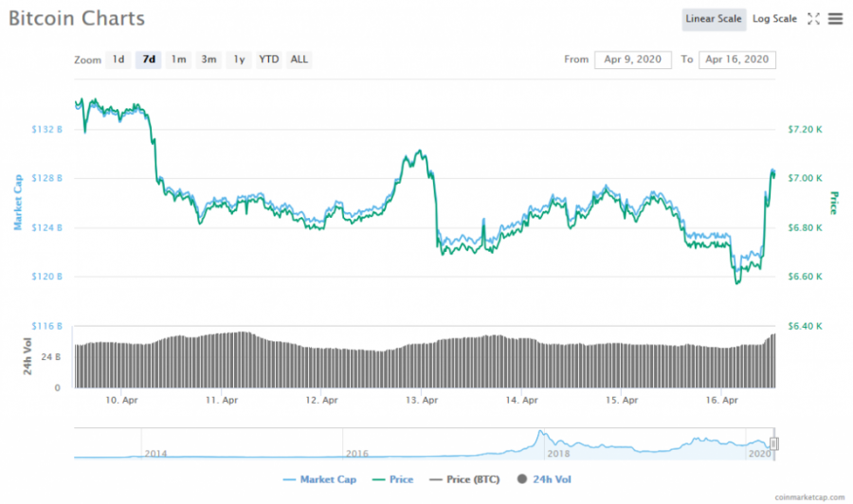Toggle fullscreen chart view icon
Screen dimensions: 853x504
pos(813,19)
